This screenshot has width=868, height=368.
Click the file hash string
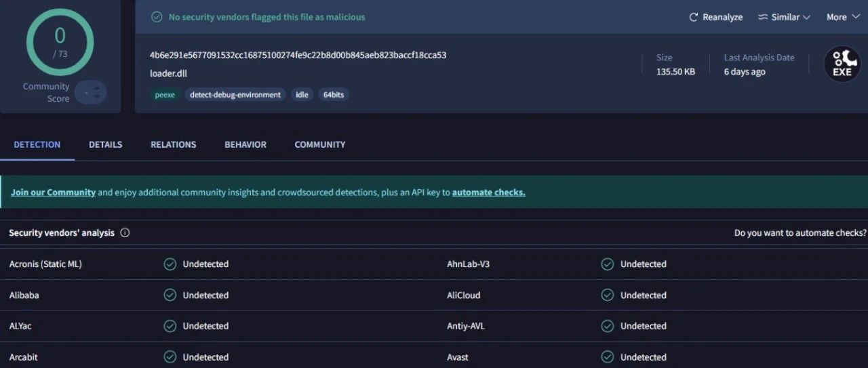click(x=298, y=55)
